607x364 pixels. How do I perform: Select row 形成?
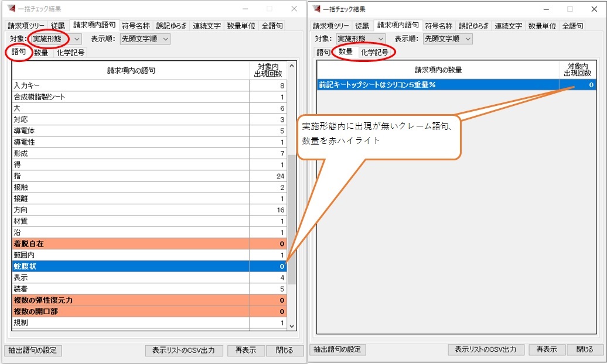149,153
